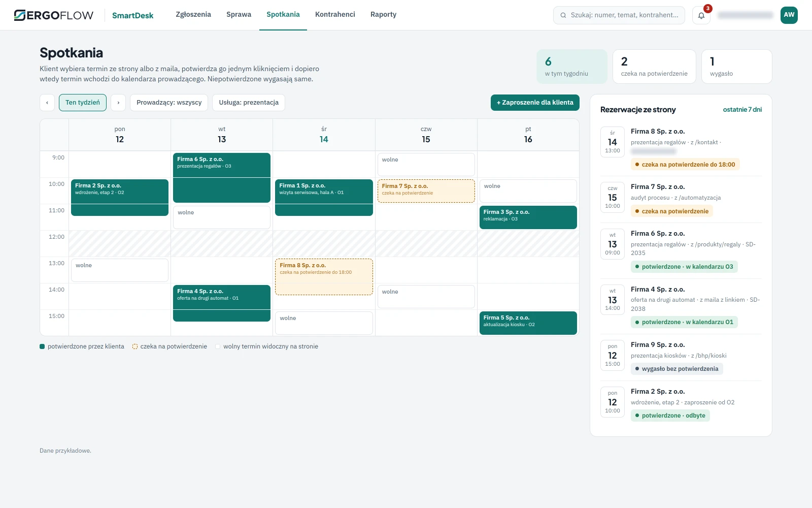Image resolution: width=812 pixels, height=508 pixels.
Task: Open Firma 3 reklamacja event
Action: 528,217
